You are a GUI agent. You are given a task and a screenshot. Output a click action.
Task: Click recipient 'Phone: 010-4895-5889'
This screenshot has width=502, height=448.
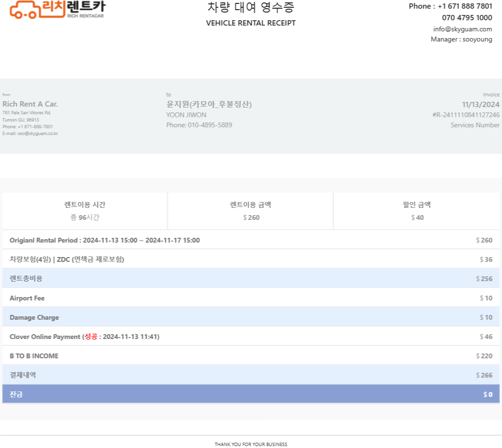pyautogui.click(x=199, y=125)
